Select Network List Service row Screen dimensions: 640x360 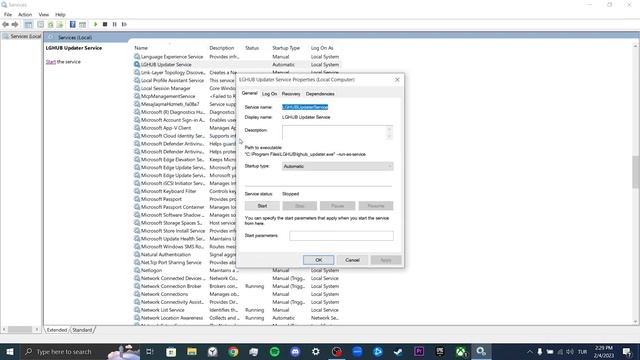click(237, 310)
